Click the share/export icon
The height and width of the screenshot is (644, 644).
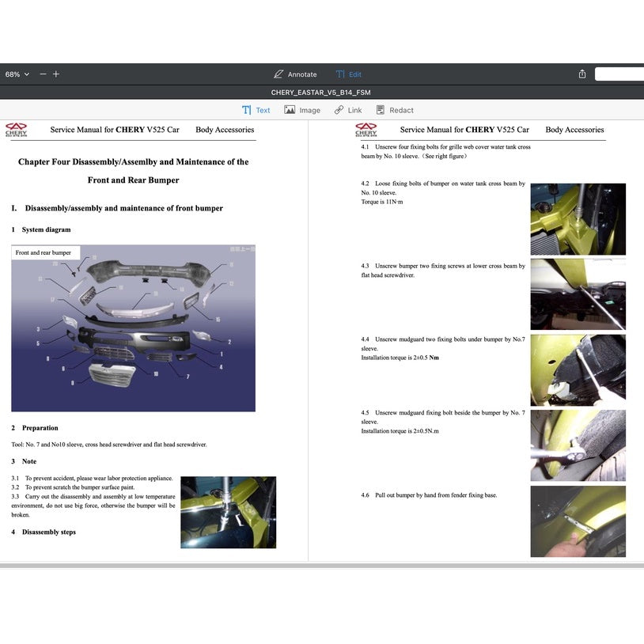click(x=582, y=74)
